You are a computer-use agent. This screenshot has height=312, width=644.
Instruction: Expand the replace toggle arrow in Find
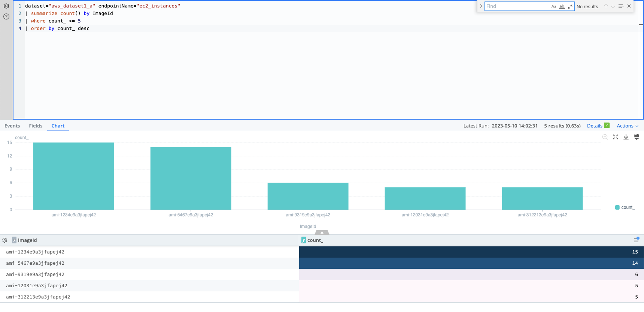tap(481, 6)
